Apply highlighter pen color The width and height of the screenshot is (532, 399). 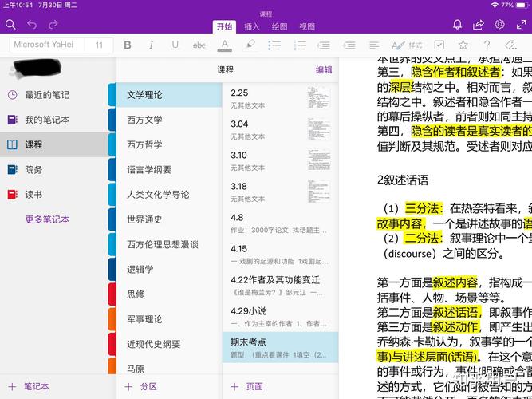click(x=250, y=45)
